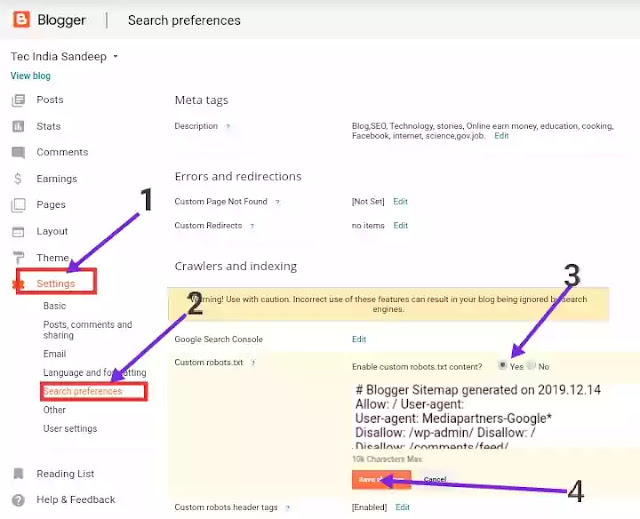Click the Layout icon
The width and height of the screenshot is (640, 519).
(x=18, y=231)
